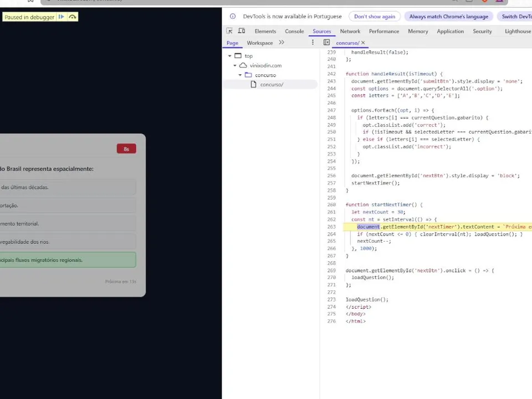The height and width of the screenshot is (399, 532).
Task: Open the Security panel tab
Action: [x=482, y=31]
